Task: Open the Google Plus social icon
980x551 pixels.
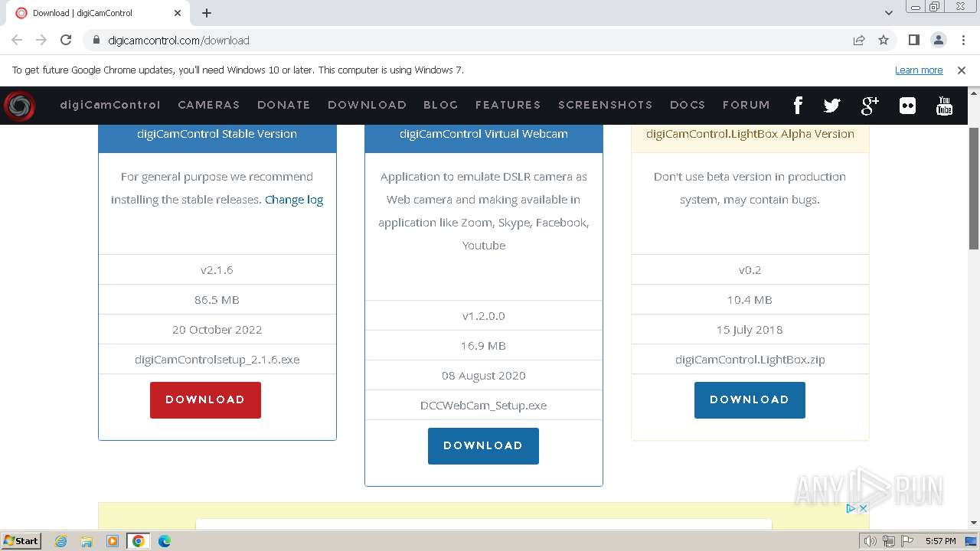Action: click(870, 106)
